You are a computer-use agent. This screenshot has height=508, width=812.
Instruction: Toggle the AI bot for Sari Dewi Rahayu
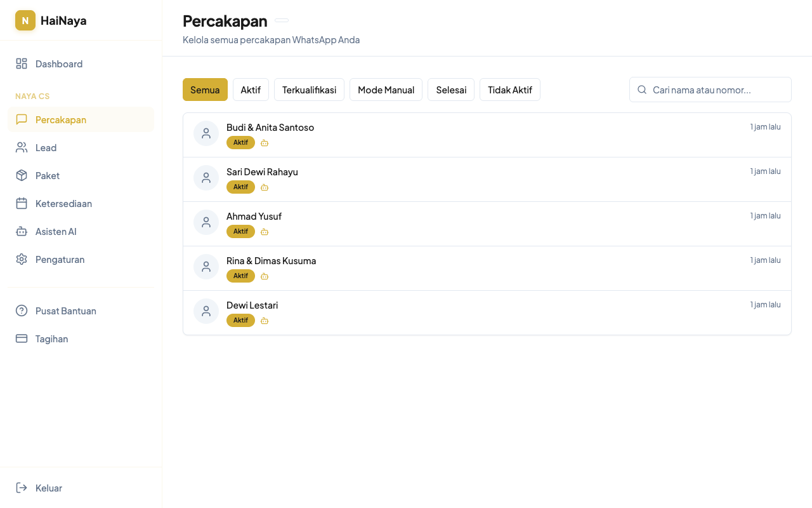265,187
